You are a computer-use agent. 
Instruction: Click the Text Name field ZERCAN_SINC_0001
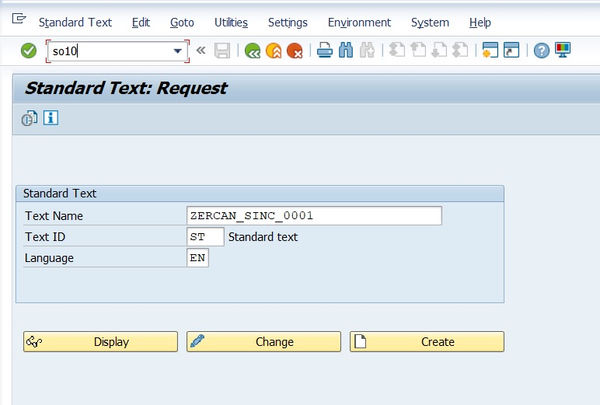coord(314,216)
